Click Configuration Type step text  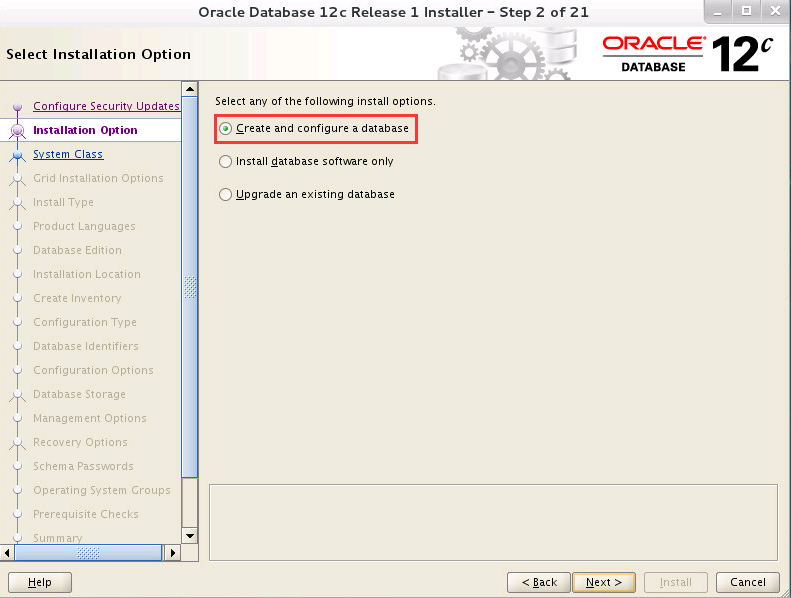click(x=85, y=322)
